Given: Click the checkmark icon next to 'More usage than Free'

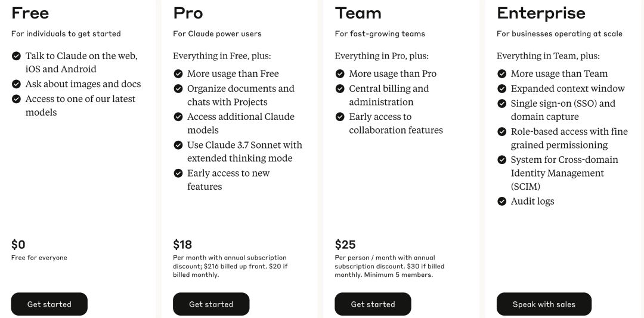Looking at the screenshot, I should (x=178, y=74).
